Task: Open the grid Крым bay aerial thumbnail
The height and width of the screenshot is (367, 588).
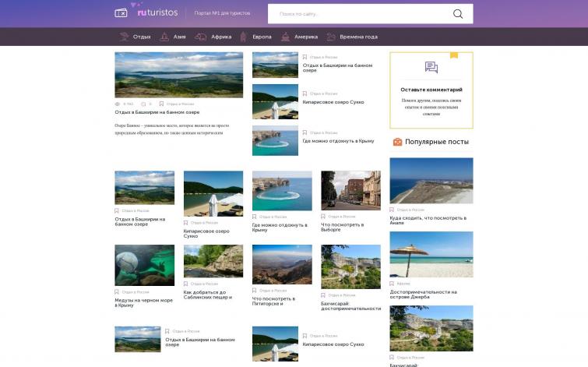Action: pyautogui.click(x=282, y=191)
